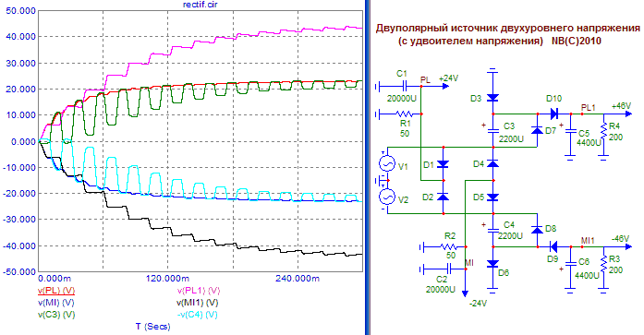Click the -24V output arrow
This screenshot has height=335, width=644.
(466, 293)
